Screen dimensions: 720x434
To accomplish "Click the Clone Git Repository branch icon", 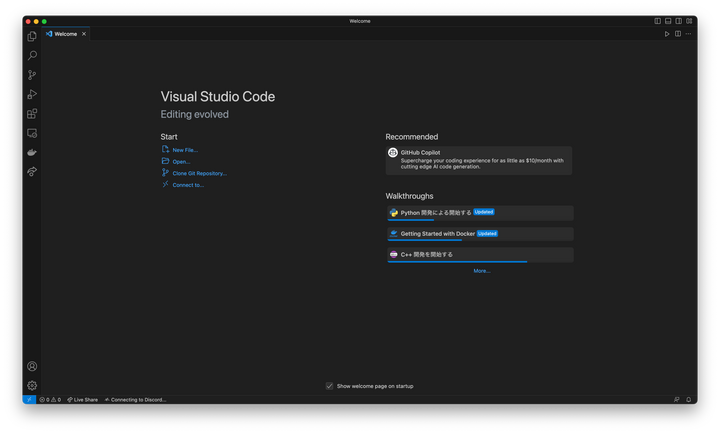I will click(x=165, y=173).
